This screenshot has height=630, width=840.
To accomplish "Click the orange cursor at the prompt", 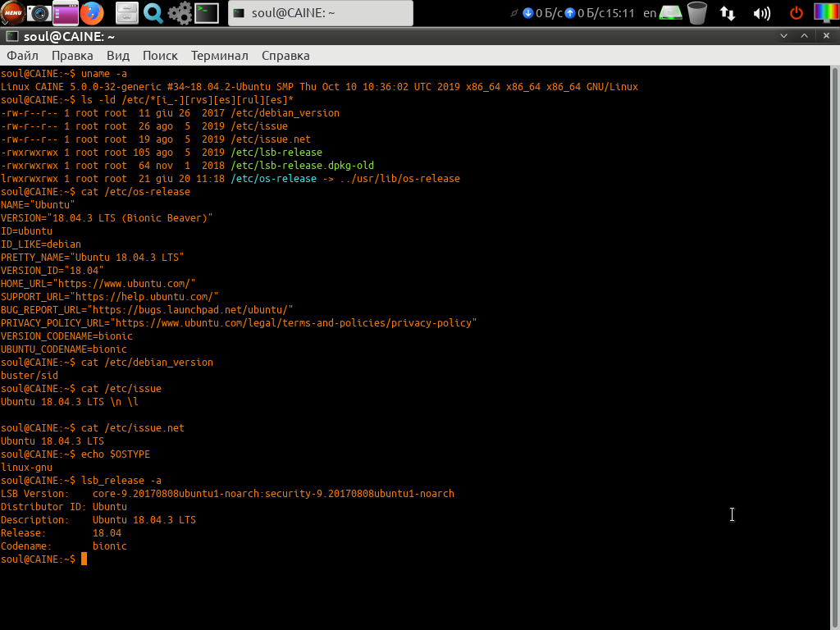I will tap(84, 559).
